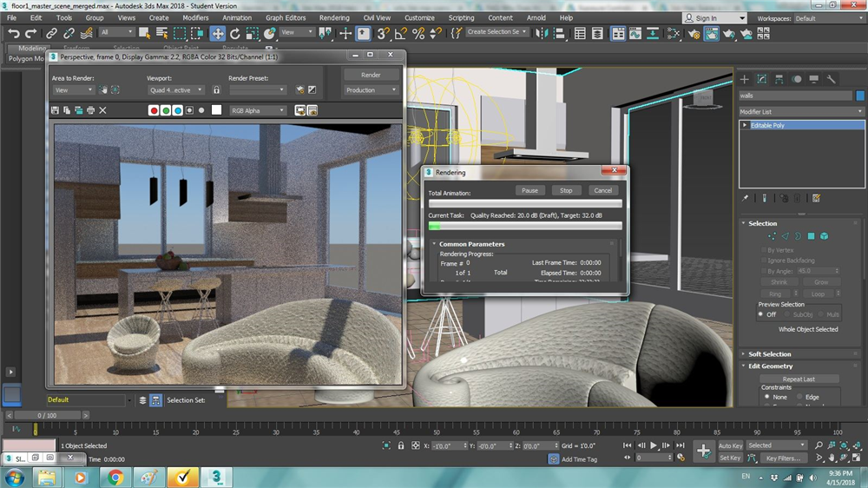Expand the Soft Selection rollout
The image size is (868, 488).
tap(770, 353)
